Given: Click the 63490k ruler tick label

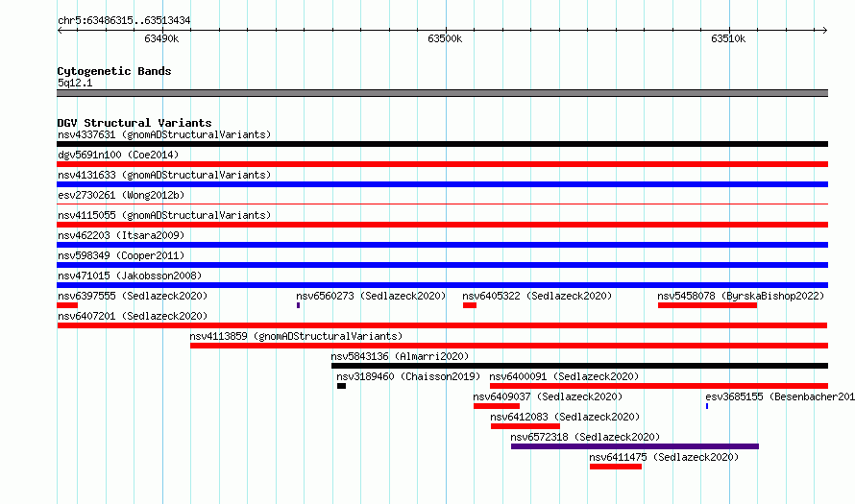Looking at the screenshot, I should (161, 38).
